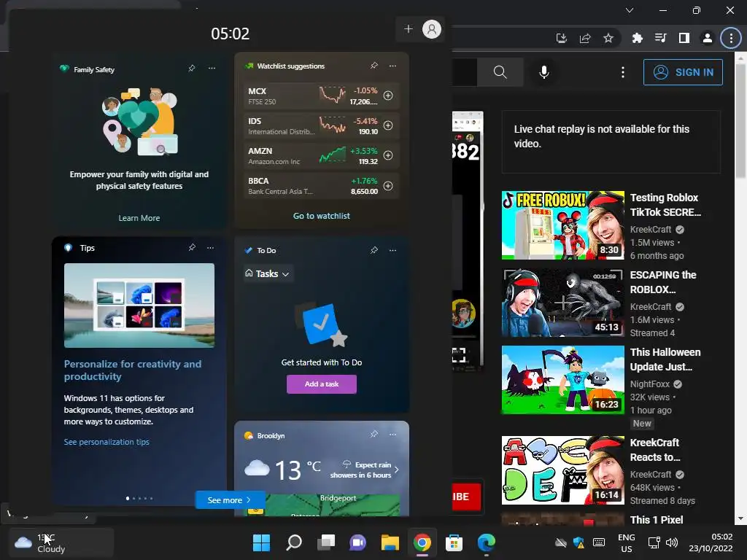Open volume control in system tray

point(672,542)
